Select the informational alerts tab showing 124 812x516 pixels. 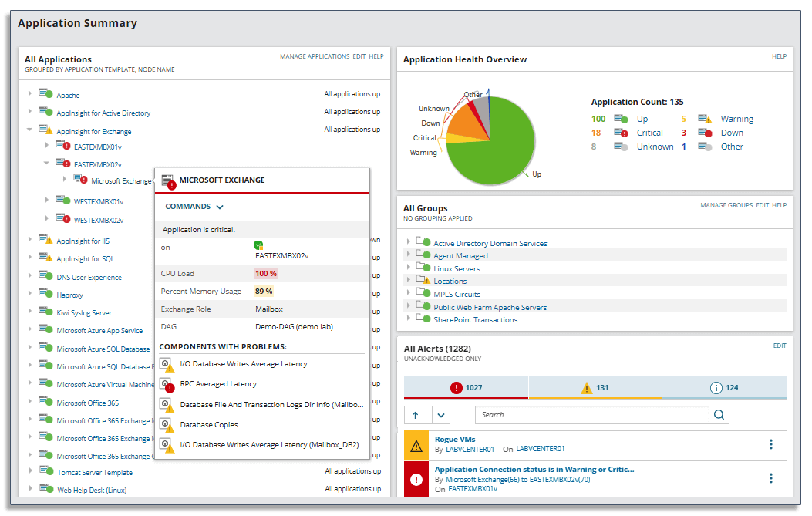(725, 387)
